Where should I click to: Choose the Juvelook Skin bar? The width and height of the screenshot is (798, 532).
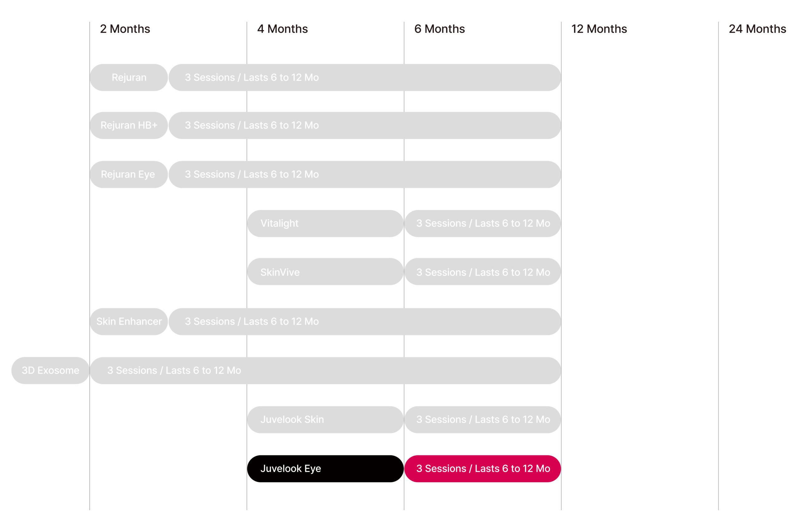tap(325, 419)
